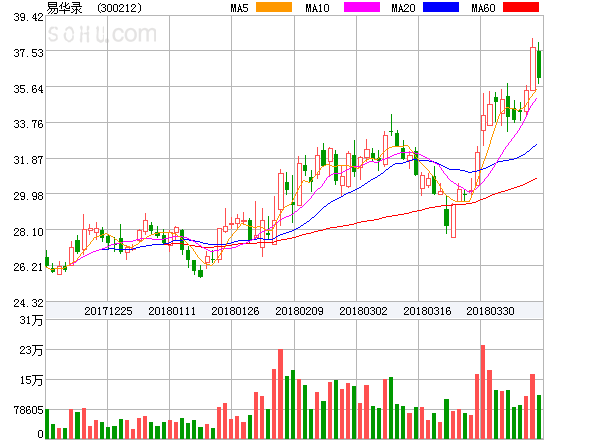The width and height of the screenshot is (600, 440).
Task: Click the MA60 legend label
Action: click(483, 8)
